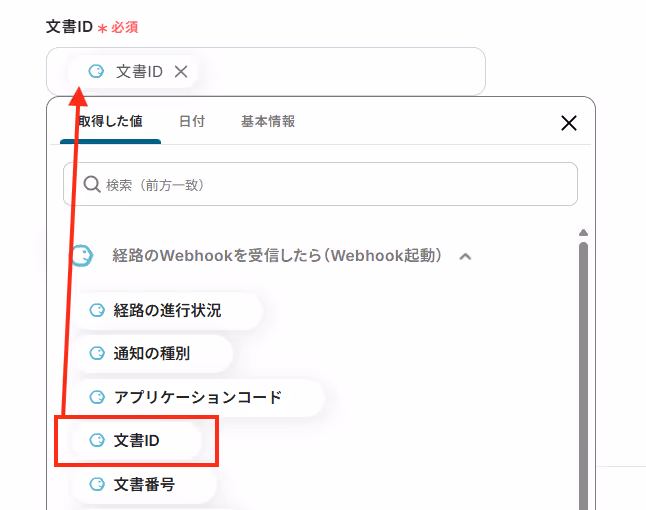Click the icon beside 文書番号
The height and width of the screenshot is (510, 646).
point(97,484)
